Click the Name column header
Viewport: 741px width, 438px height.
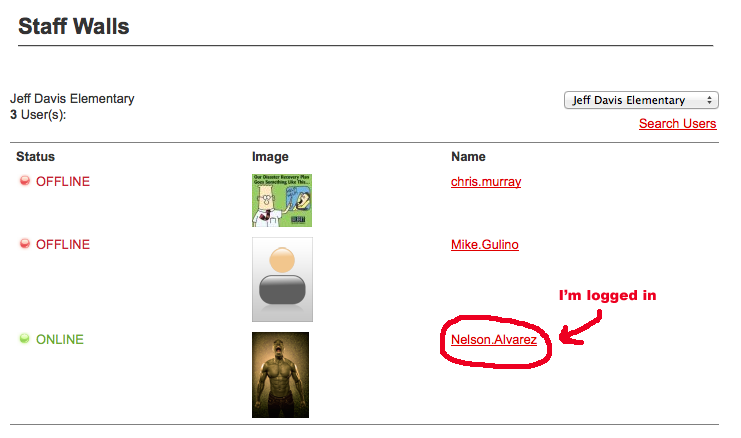coord(468,156)
